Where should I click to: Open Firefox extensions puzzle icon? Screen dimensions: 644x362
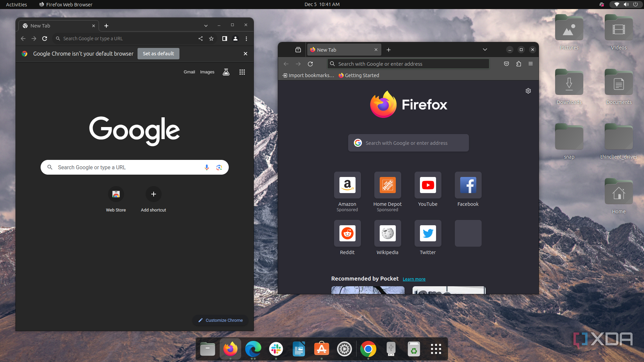tap(519, 64)
